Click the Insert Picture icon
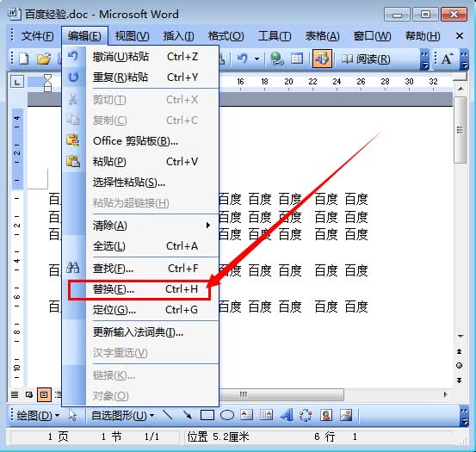Viewport: 476px width, 452px height. [346, 415]
